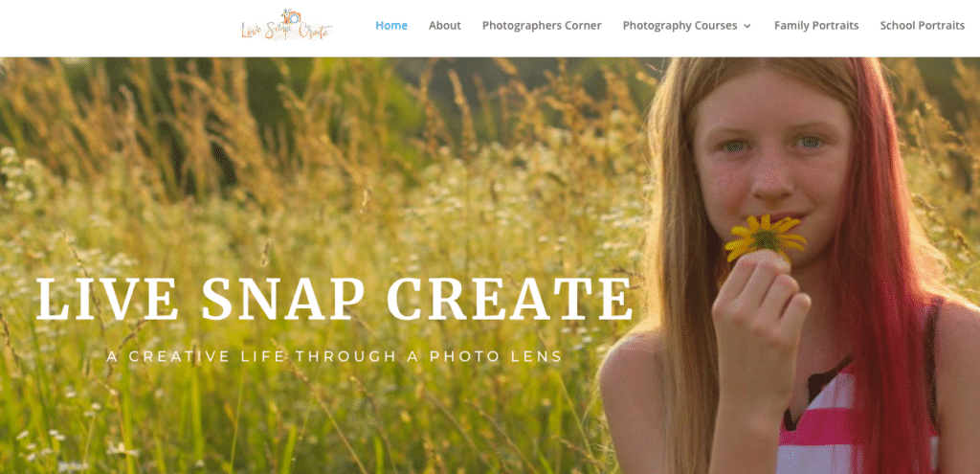Screen dimensions: 980x474
Task: Click the Live Snap Create logo
Action: coord(287,25)
